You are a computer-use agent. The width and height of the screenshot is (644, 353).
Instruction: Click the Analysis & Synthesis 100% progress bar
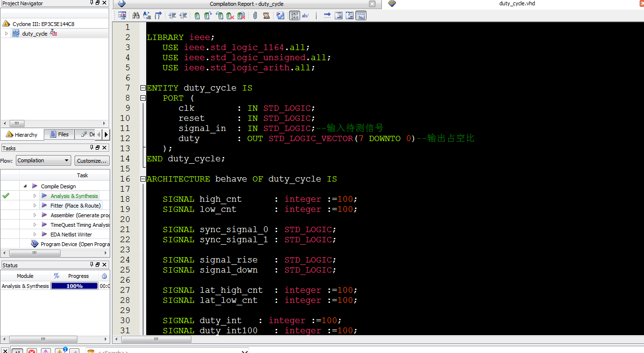point(75,286)
